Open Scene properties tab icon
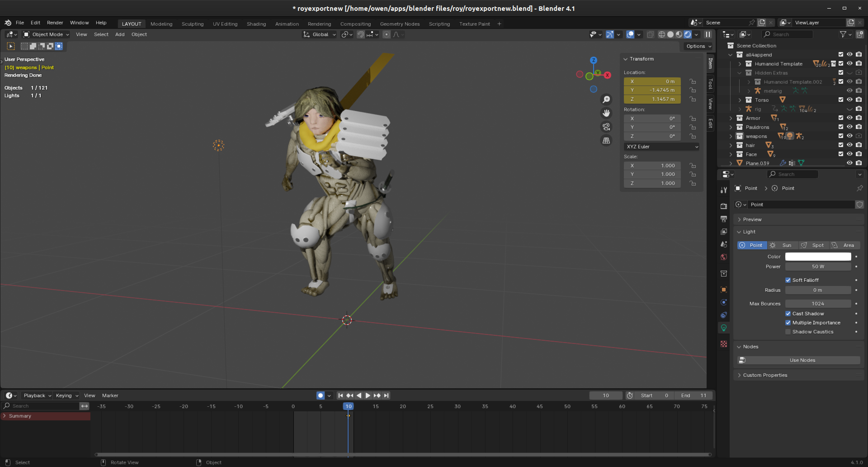Image resolution: width=868 pixels, height=467 pixels. (724, 244)
